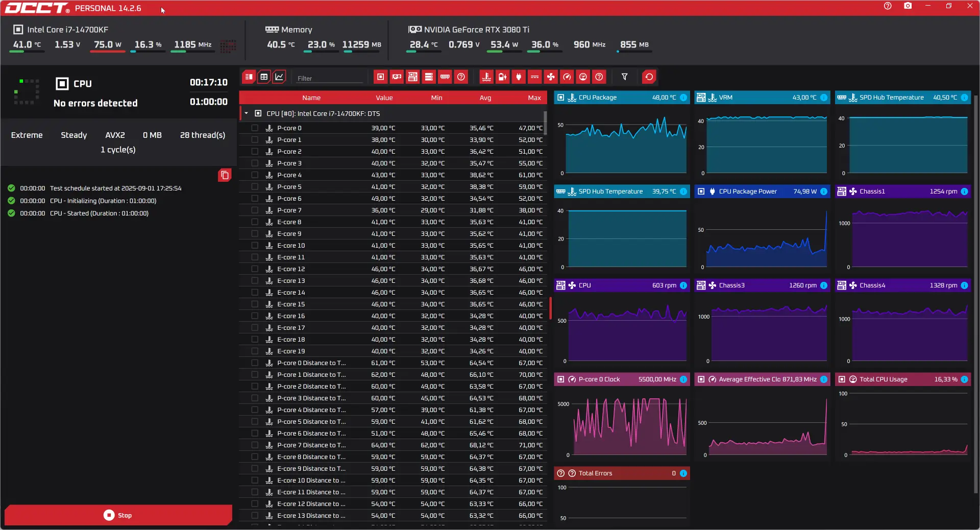Toggle the fan sensor filter icon
The image size is (980, 530).
pos(551,77)
